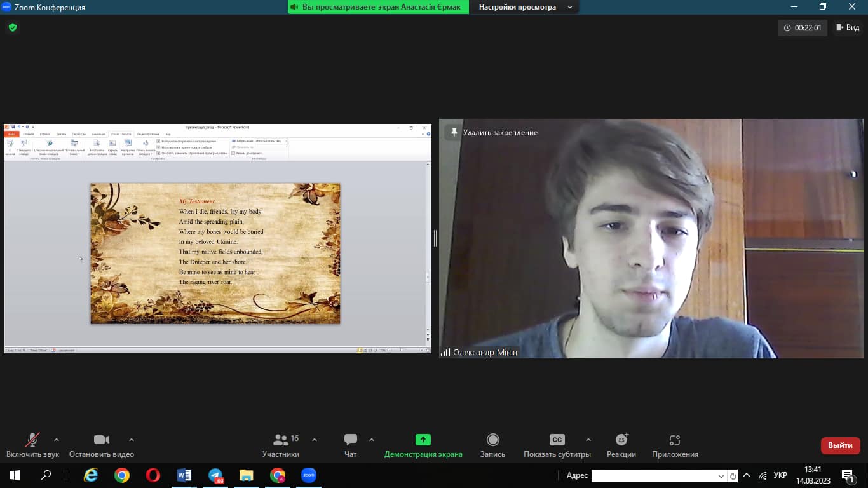Open Telegram from the taskbar
Screen dimensions: 868x488
[x=215, y=476]
